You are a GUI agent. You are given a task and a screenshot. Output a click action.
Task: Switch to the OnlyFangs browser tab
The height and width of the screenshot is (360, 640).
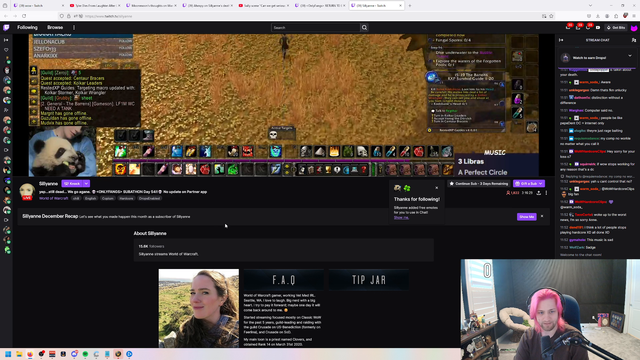click(320, 5)
